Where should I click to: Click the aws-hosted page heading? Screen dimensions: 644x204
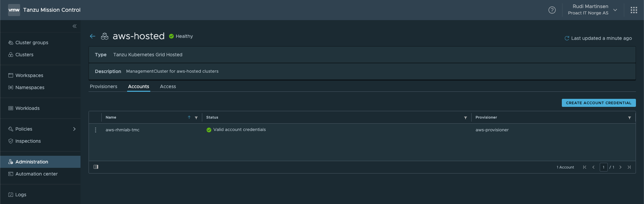(139, 36)
